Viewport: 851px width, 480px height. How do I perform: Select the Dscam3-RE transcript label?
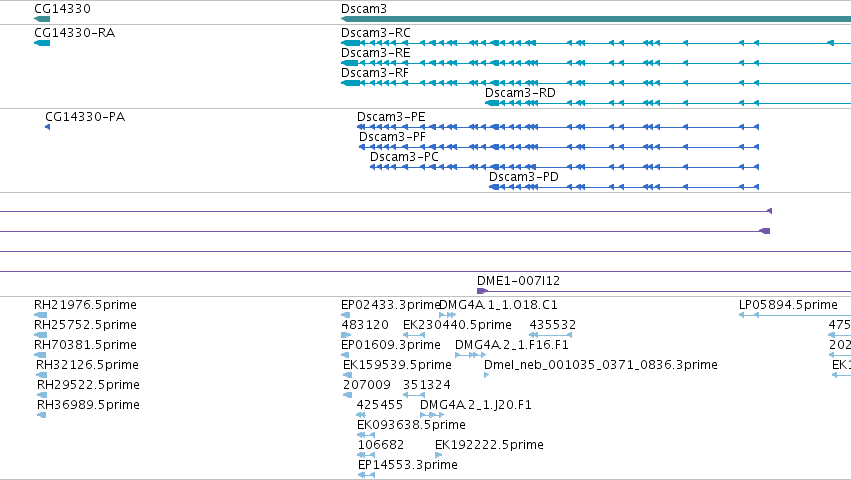click(376, 53)
